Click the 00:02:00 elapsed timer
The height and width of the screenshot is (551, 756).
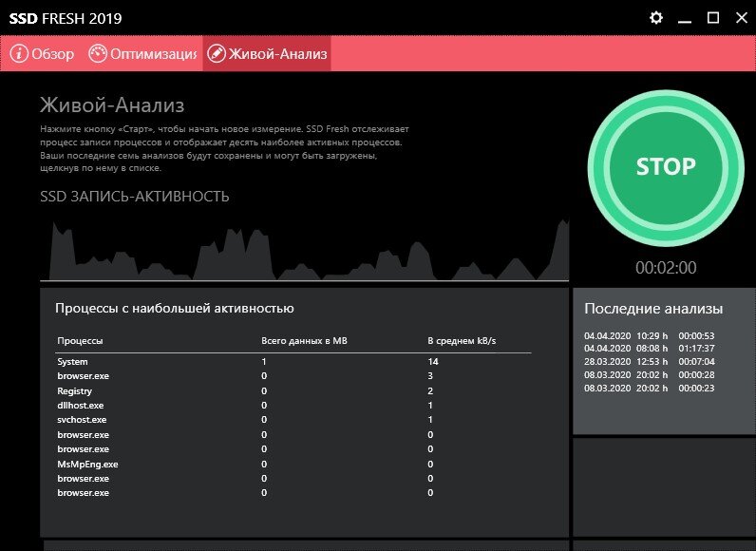click(666, 268)
